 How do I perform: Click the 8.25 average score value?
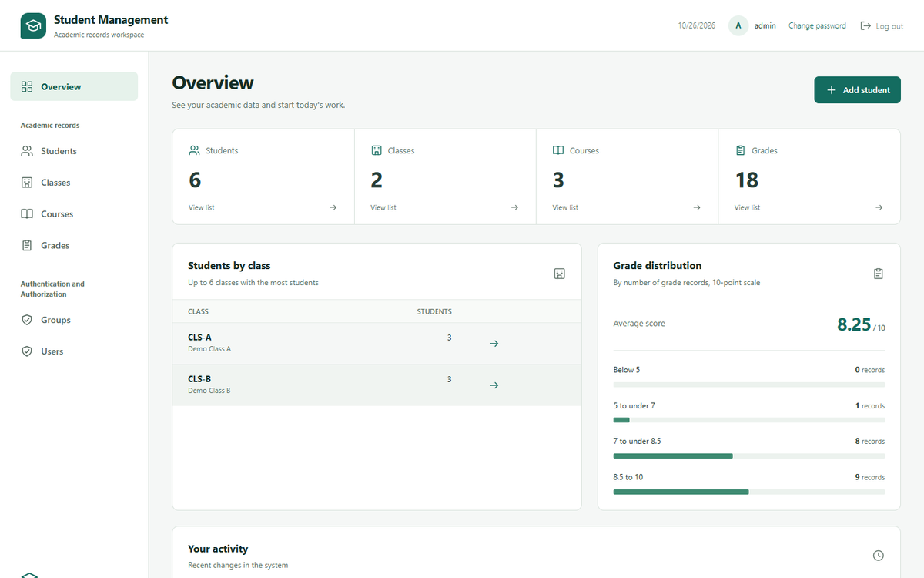click(x=854, y=324)
